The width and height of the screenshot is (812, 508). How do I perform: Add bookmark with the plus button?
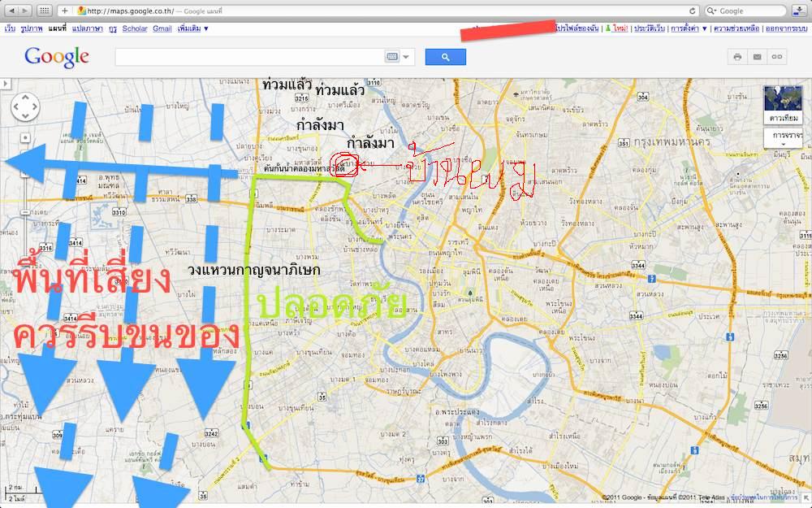coord(64,11)
